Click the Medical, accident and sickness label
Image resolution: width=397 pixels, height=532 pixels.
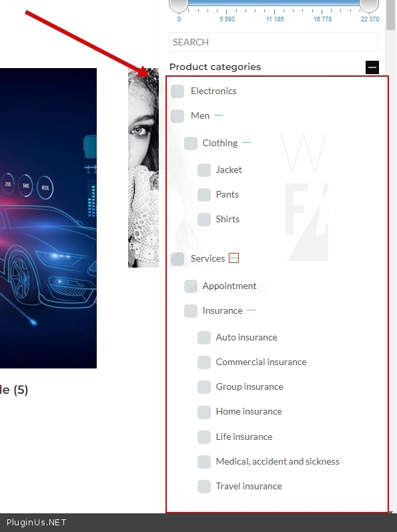click(x=278, y=461)
